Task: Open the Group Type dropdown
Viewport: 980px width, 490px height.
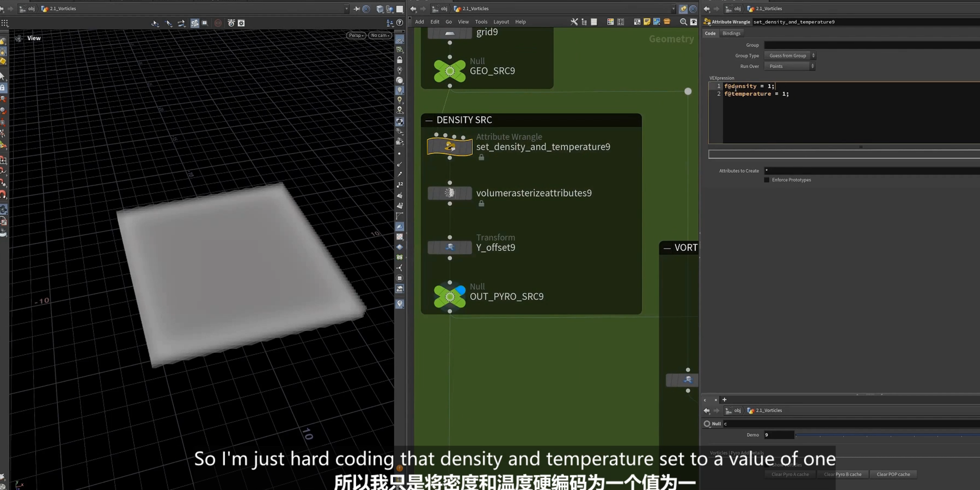Action: (790, 56)
